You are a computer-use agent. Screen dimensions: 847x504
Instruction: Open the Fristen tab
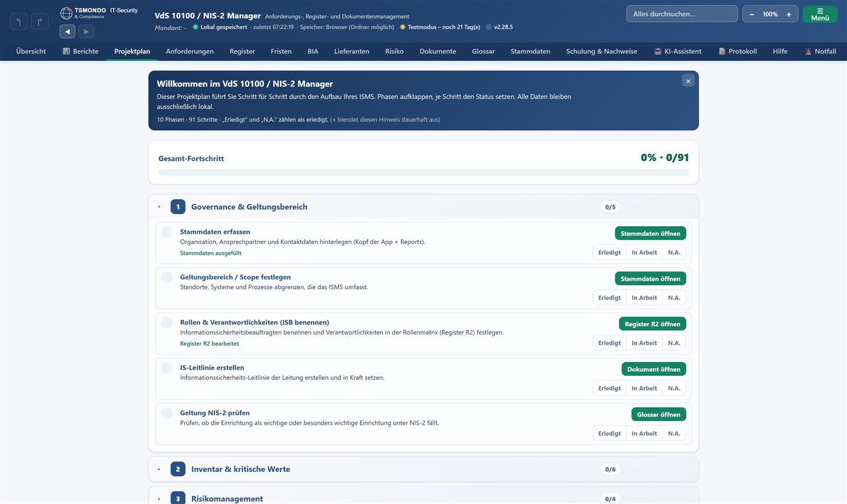pyautogui.click(x=281, y=51)
